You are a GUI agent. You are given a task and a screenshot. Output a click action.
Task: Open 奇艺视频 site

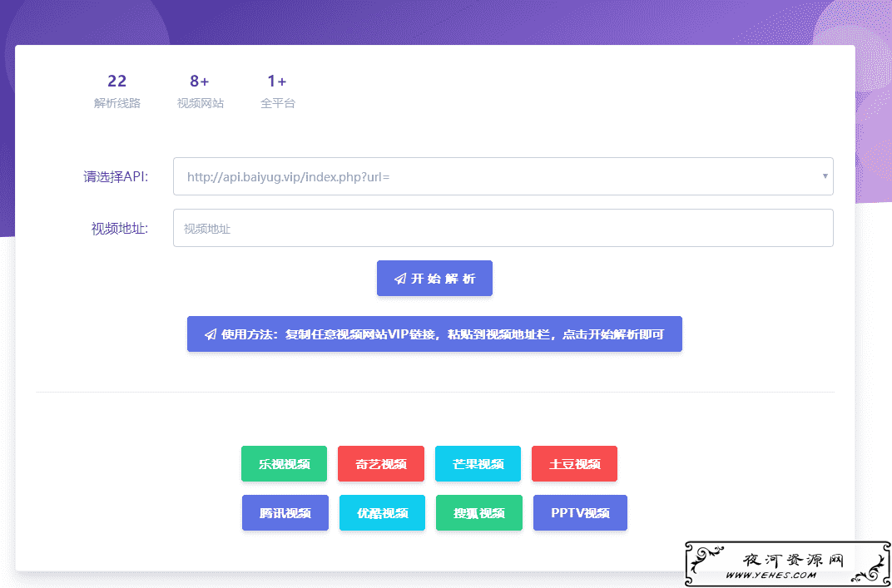pos(380,463)
